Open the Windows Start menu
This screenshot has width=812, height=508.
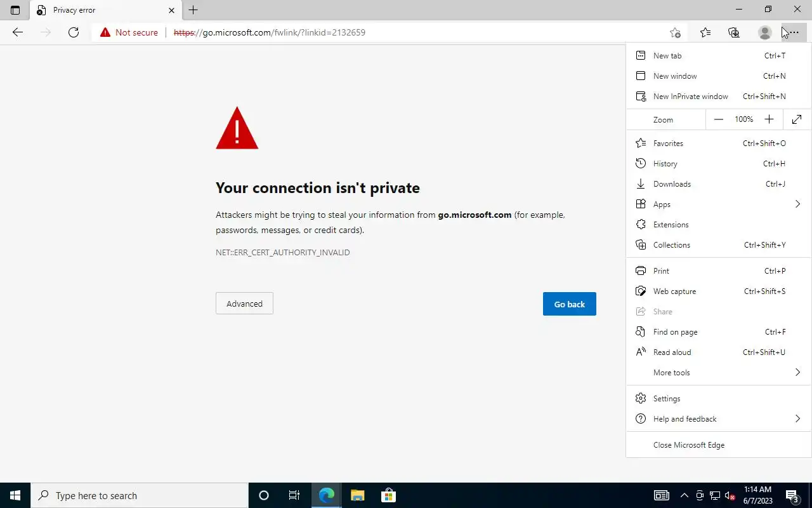coord(15,495)
